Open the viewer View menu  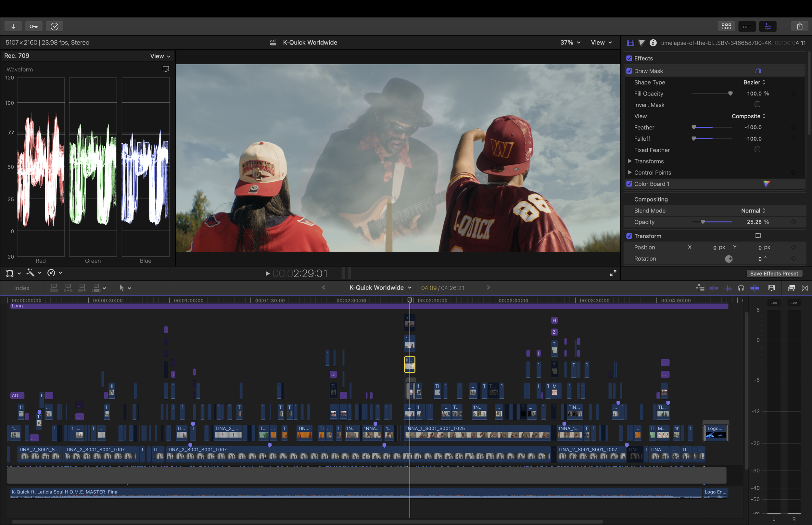tap(601, 43)
